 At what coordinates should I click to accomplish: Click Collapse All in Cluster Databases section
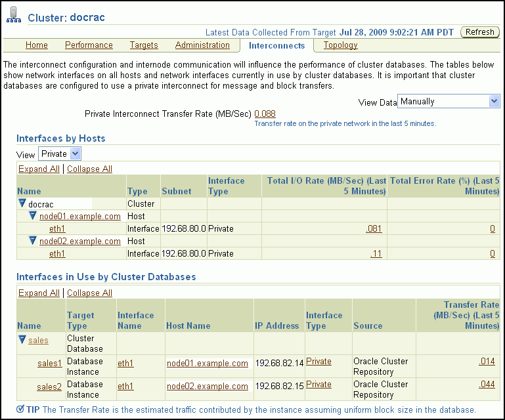[x=89, y=293]
